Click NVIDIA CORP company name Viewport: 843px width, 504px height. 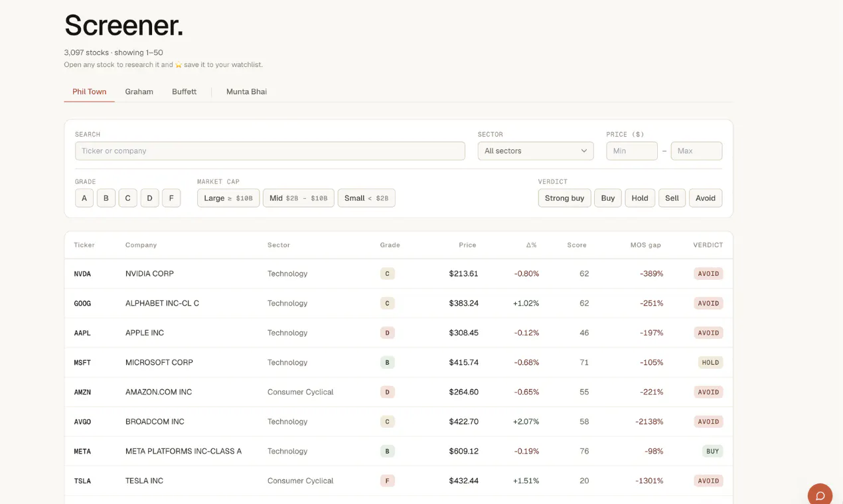click(x=149, y=273)
